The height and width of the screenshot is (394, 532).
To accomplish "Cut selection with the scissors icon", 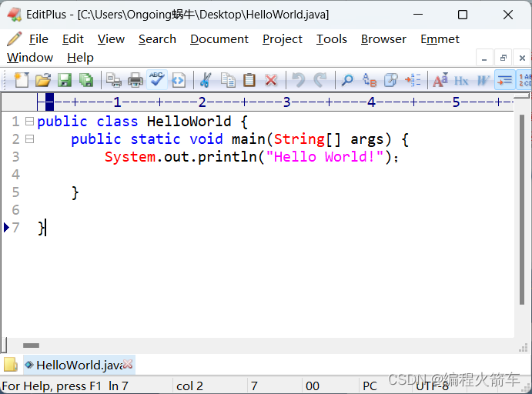I will click(x=206, y=80).
